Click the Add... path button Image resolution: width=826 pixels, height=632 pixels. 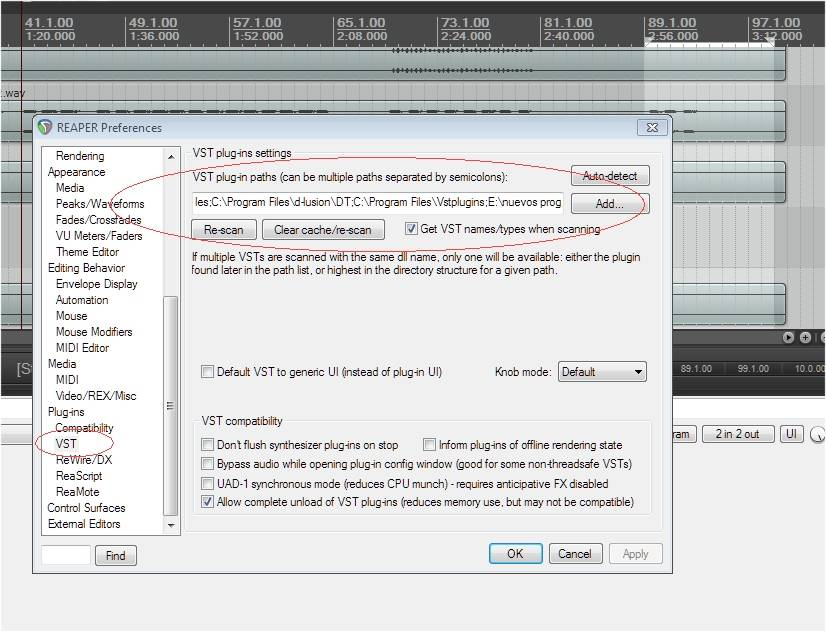click(x=610, y=204)
